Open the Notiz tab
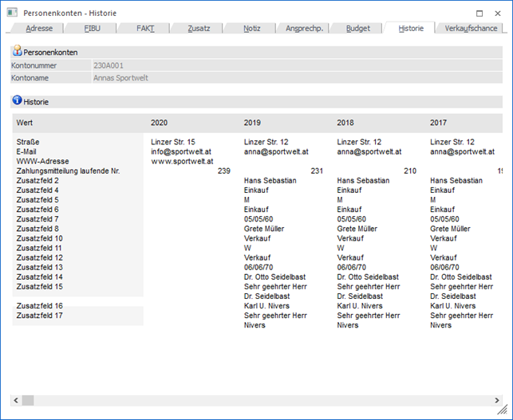The height and width of the screenshot is (420, 513). (252, 28)
